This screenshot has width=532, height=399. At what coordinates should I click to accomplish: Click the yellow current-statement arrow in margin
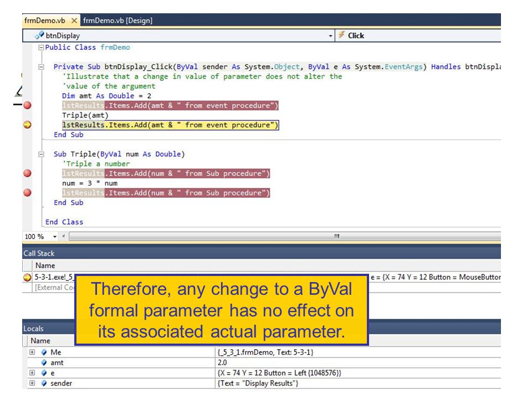tap(28, 125)
